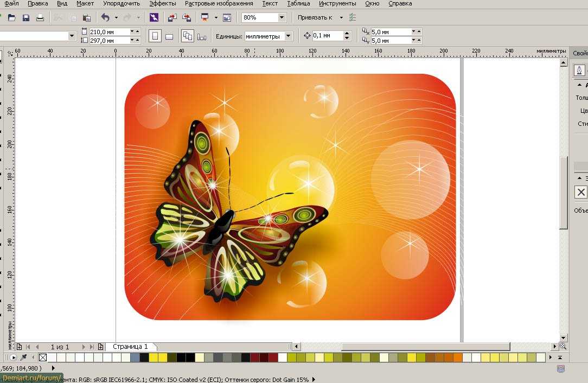
Task: Go to the last page arrow
Action: [92, 347]
